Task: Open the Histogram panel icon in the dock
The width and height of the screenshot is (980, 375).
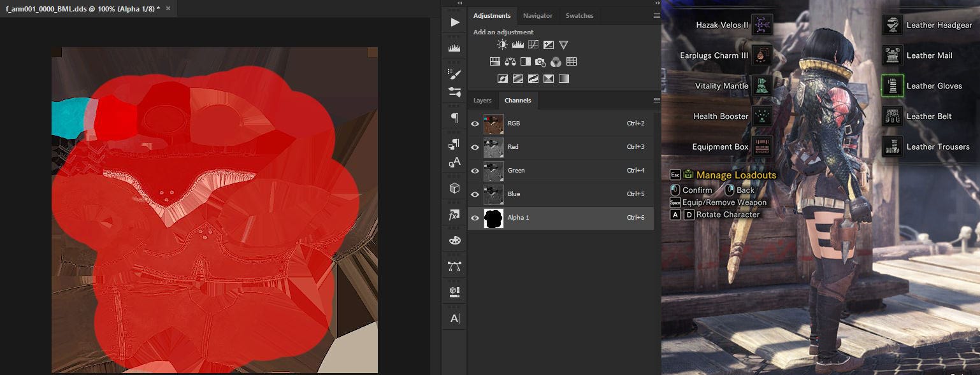Action: click(x=454, y=48)
